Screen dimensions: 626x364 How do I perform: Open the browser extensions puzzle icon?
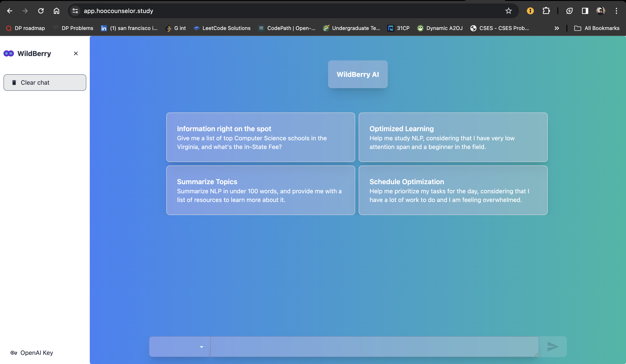pyautogui.click(x=546, y=11)
